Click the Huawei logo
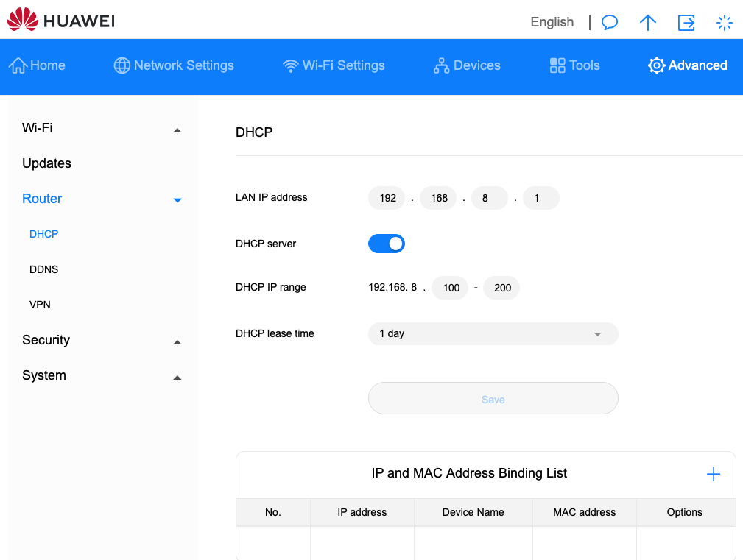743x560 pixels. coord(61,19)
